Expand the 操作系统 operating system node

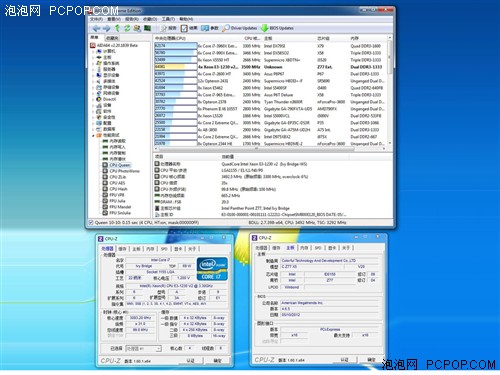click(x=93, y=63)
